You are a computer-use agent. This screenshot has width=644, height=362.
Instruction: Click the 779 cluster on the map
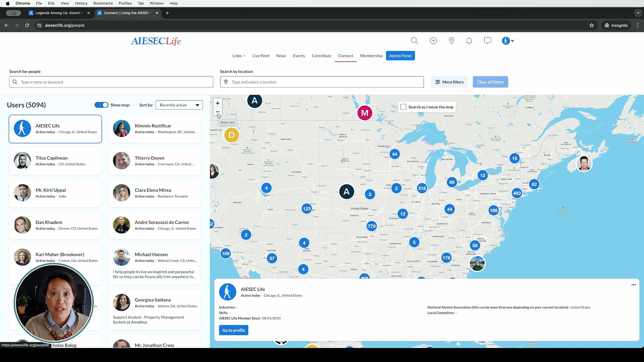pos(372,226)
